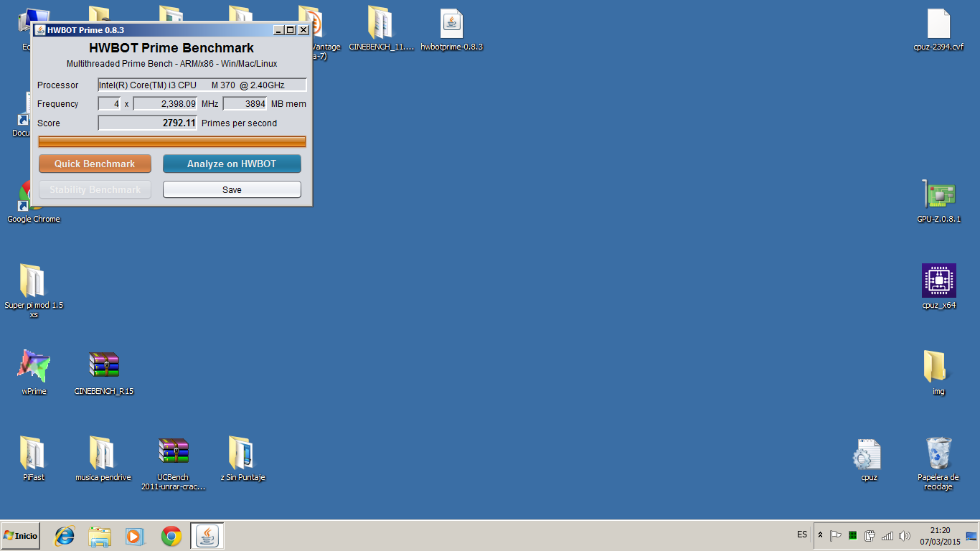980x551 pixels.
Task: Open the ES language bar selector
Action: coord(802,534)
